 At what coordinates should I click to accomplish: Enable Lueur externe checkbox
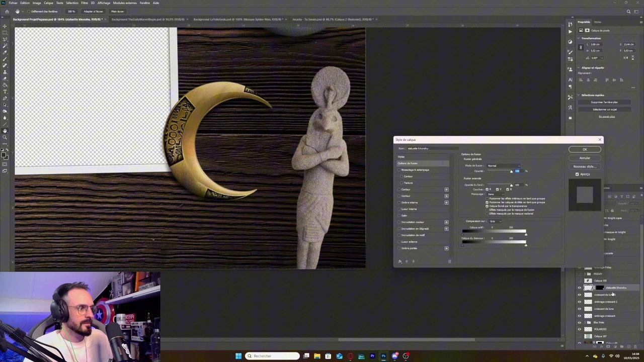click(x=399, y=242)
